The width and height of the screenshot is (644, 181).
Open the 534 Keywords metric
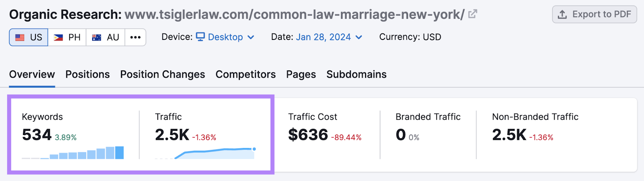point(37,135)
